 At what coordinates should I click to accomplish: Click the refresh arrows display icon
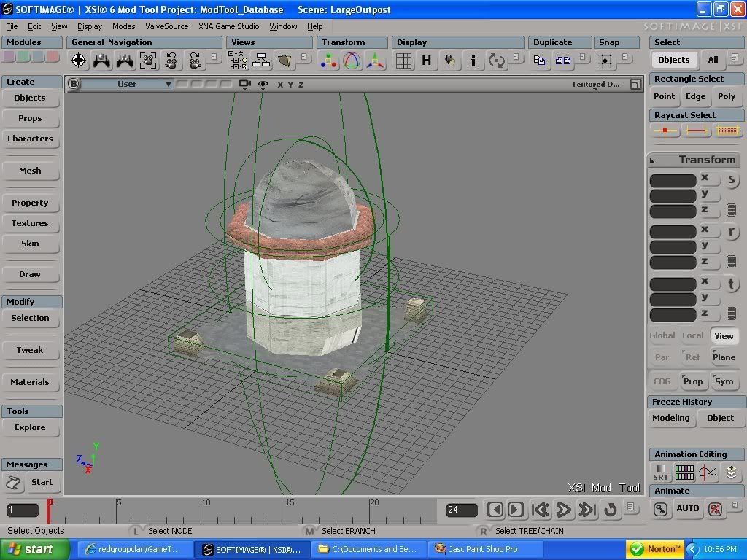[496, 61]
